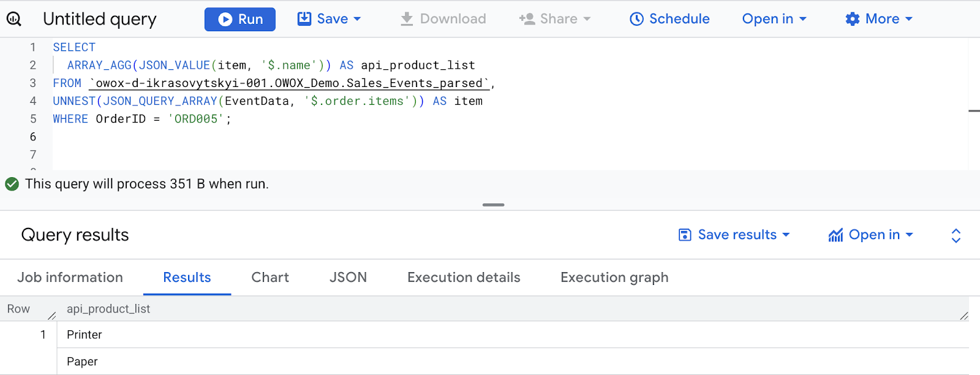Open the Share dropdown

(555, 19)
